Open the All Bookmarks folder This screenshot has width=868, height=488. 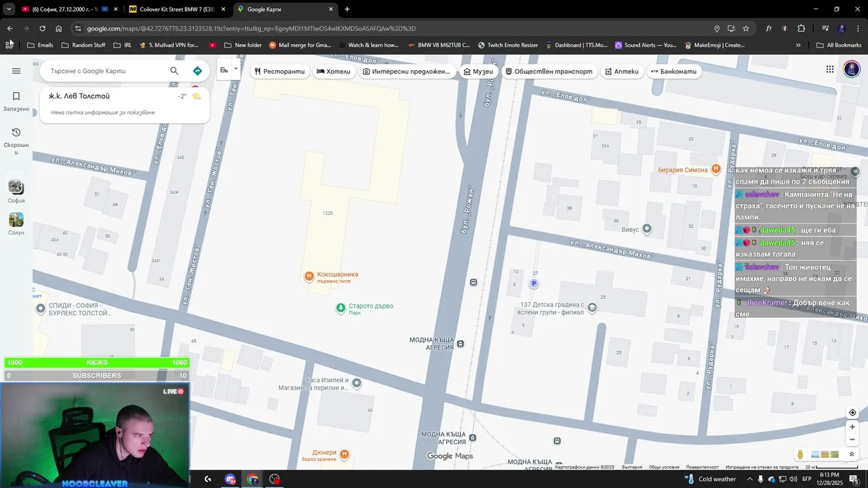pos(839,45)
